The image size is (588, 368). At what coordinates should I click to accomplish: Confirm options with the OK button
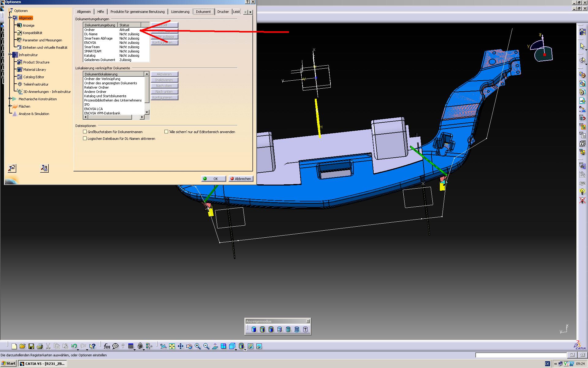pos(213,178)
